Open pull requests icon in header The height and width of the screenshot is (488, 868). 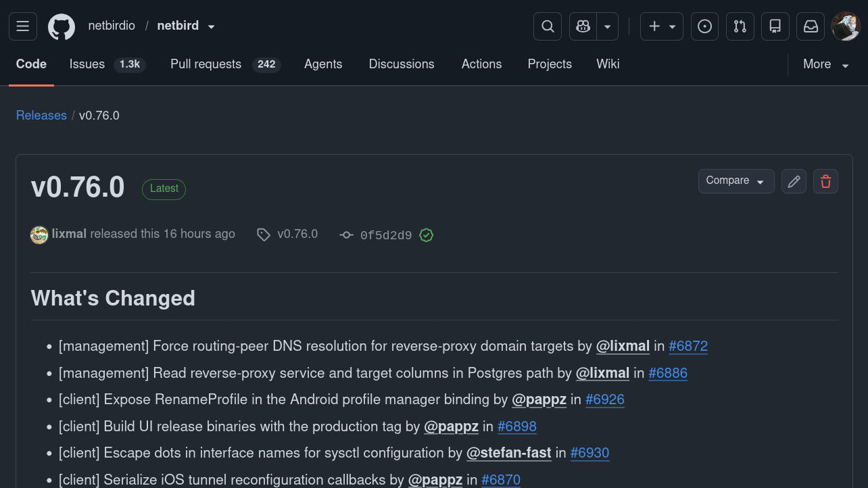[740, 26]
